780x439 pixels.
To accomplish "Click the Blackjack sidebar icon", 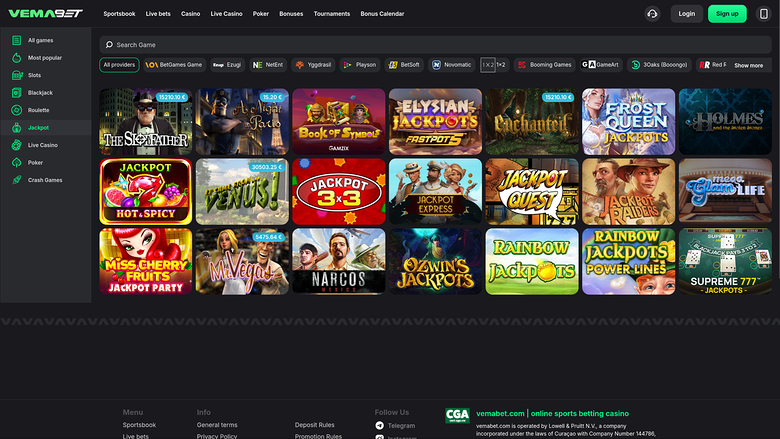I will 16,92.
